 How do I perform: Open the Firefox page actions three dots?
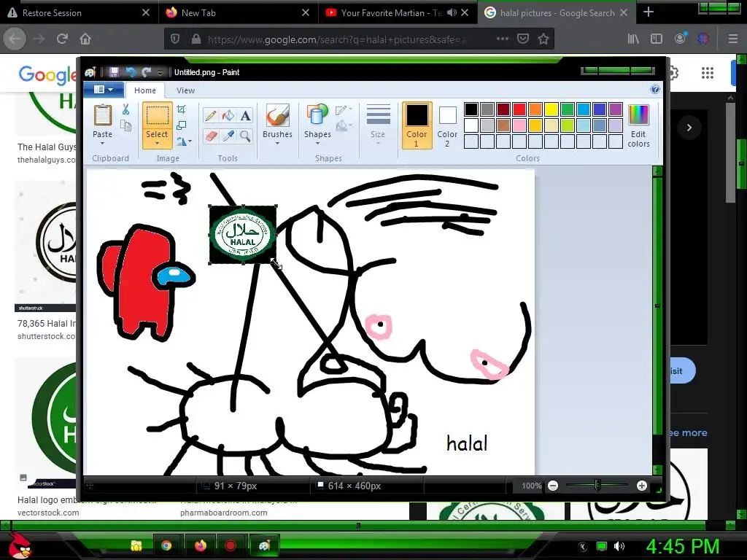(x=502, y=39)
